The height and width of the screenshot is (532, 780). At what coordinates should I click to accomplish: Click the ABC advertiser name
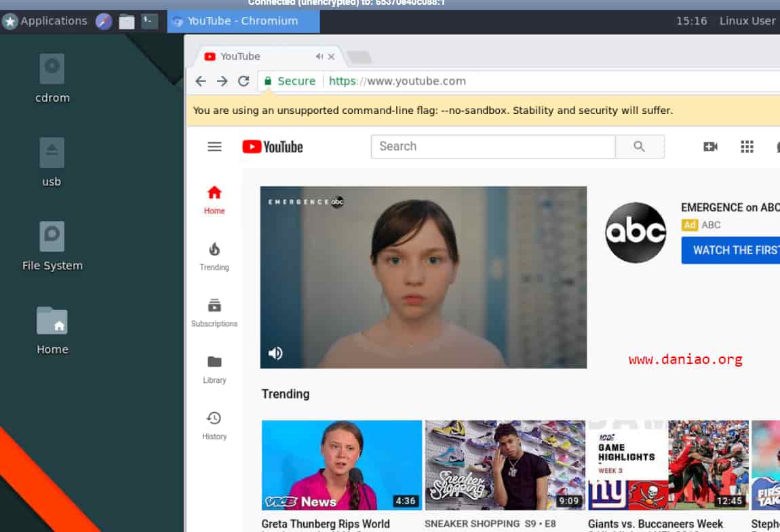coord(711,225)
